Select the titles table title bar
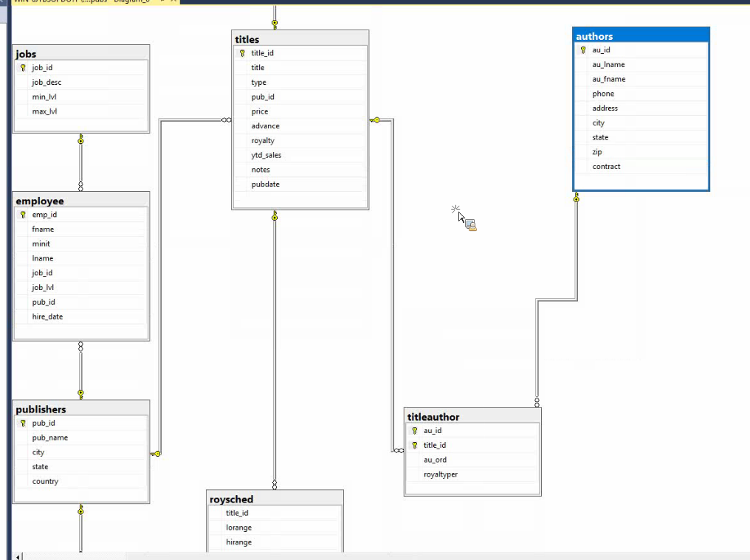This screenshot has width=750, height=560. 300,39
